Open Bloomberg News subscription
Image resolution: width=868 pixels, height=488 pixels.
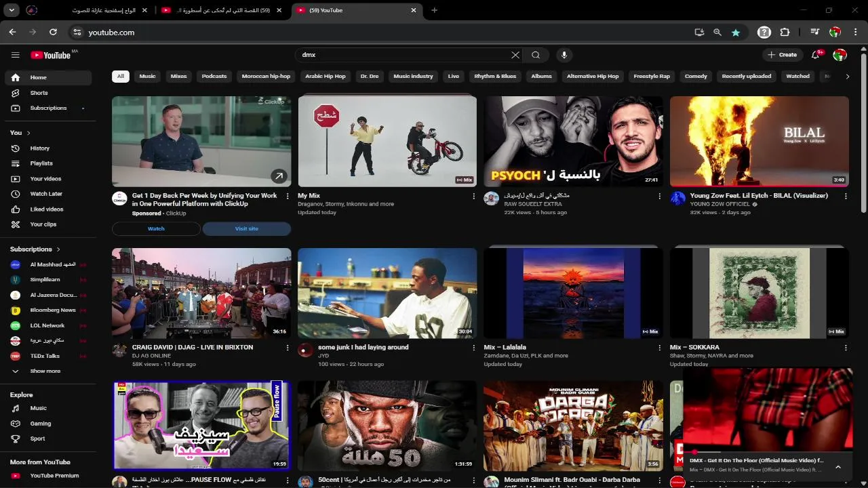[47, 310]
